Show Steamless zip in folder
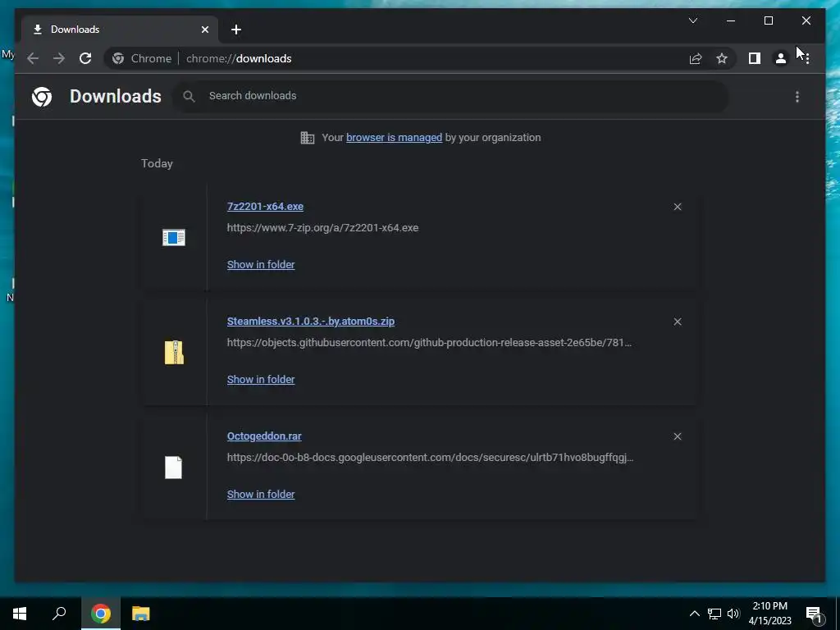 (x=261, y=379)
